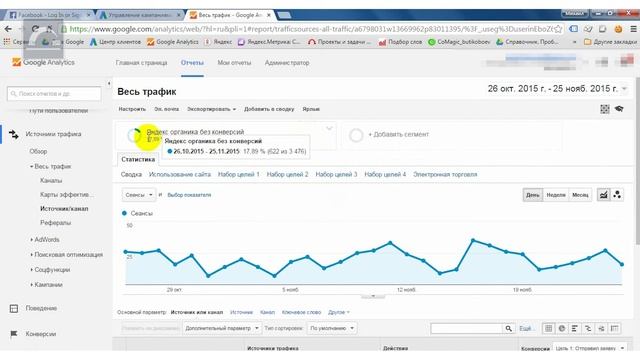Select data table view icon
Viewport: 640px width, 360px height.
tap(549, 328)
